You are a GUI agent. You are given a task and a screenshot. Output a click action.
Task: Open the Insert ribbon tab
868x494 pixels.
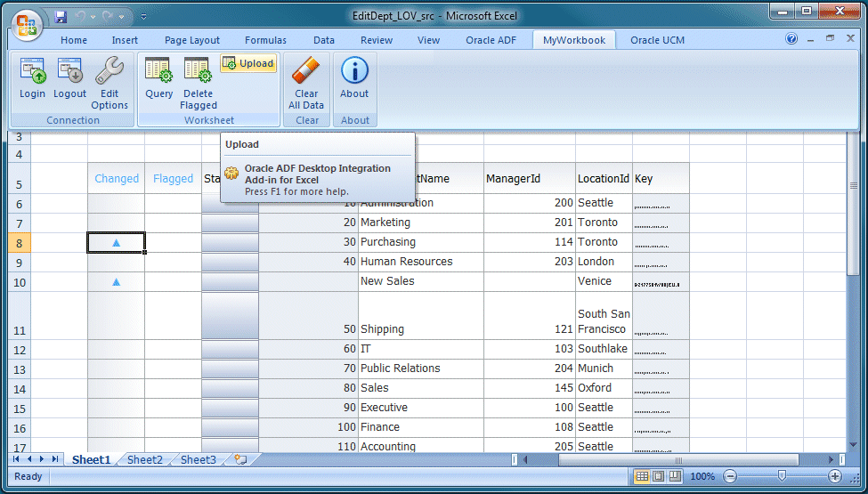[125, 40]
